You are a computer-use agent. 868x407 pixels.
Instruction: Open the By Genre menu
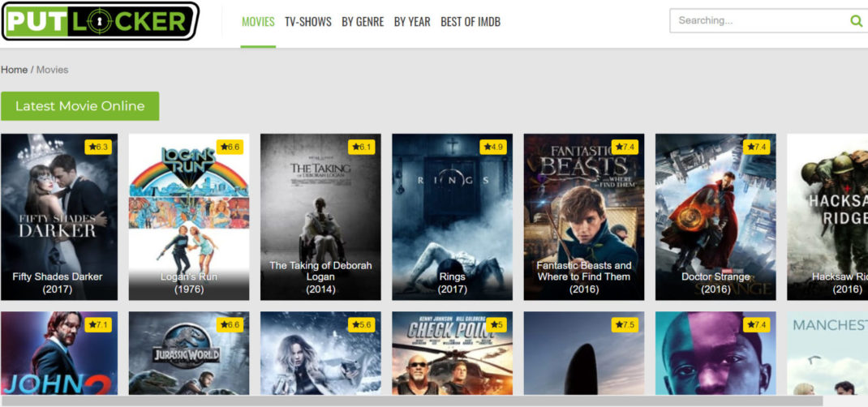363,22
